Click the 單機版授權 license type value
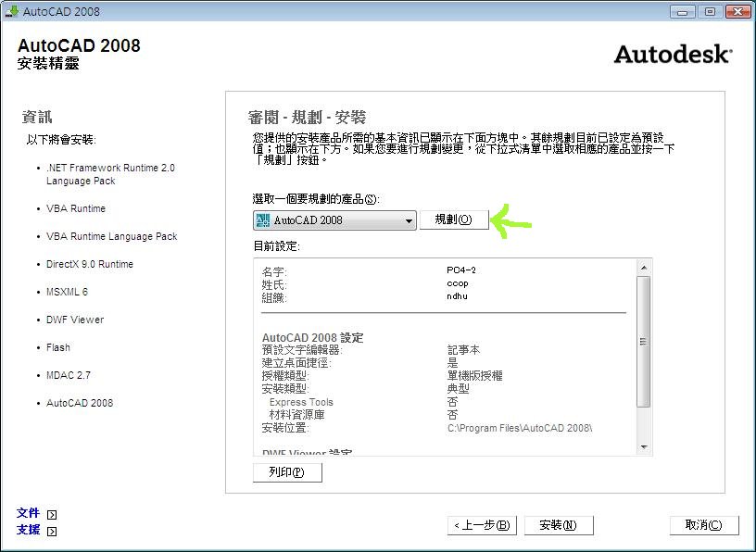Screen dimensions: 756x552 click(475, 376)
